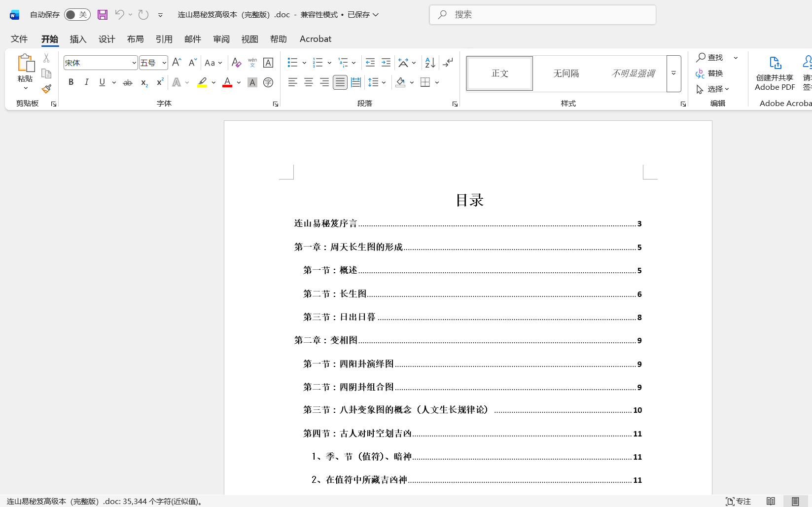The height and width of the screenshot is (507, 812).
Task: Increase paragraph indent
Action: tap(386, 63)
